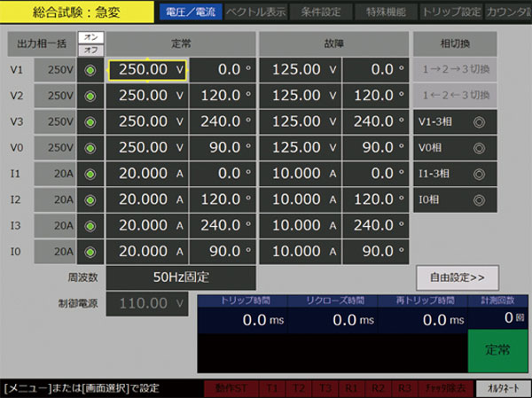Select the V1 steady-state 250.00 V field
Screen dimensions: 532x398
coord(147,70)
